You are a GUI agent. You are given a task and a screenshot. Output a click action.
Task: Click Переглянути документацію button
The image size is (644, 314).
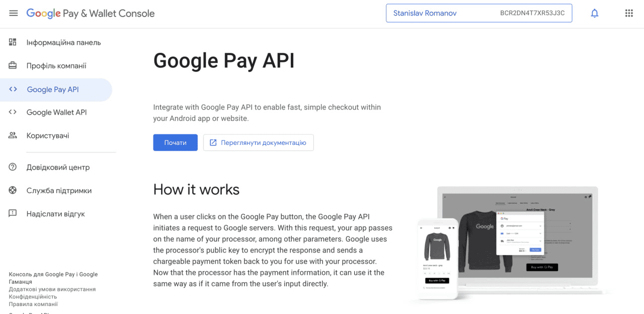click(x=258, y=143)
